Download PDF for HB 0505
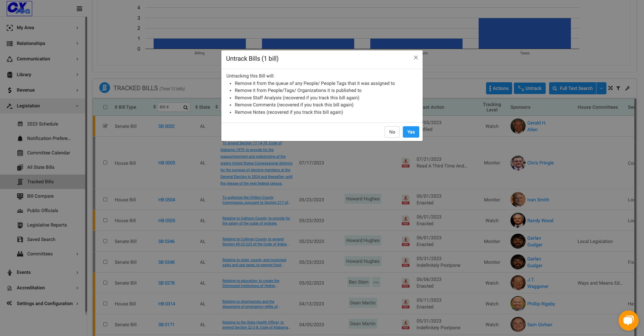The height and width of the screenshot is (336, 644). tap(406, 221)
